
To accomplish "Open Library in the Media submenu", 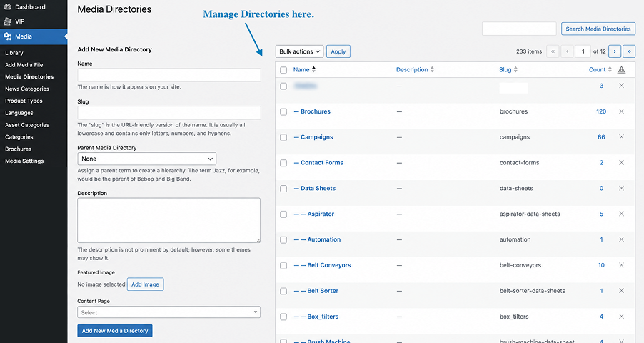I will (x=14, y=53).
